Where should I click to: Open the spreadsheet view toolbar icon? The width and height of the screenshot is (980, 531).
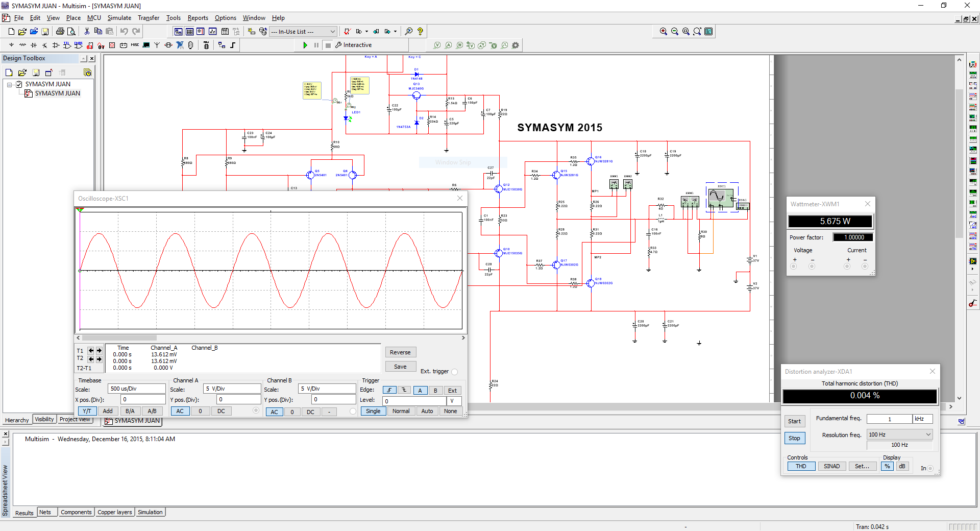point(189,31)
